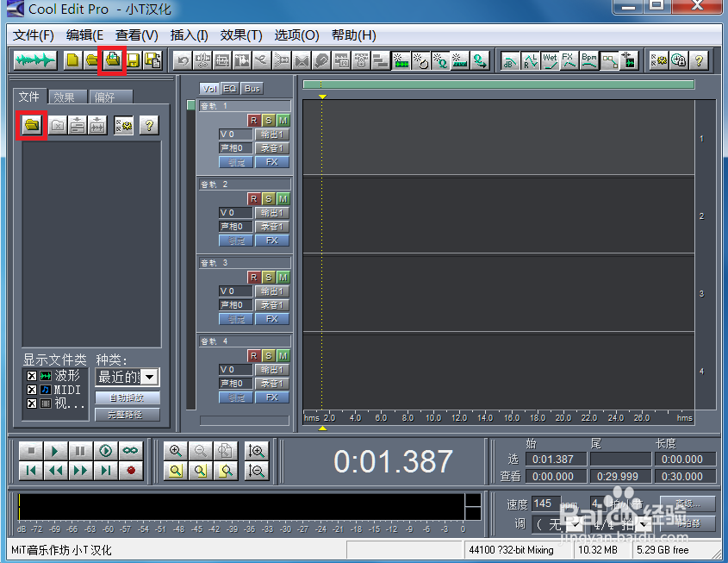
Task: Click track 1 FX button
Action: pos(272,162)
